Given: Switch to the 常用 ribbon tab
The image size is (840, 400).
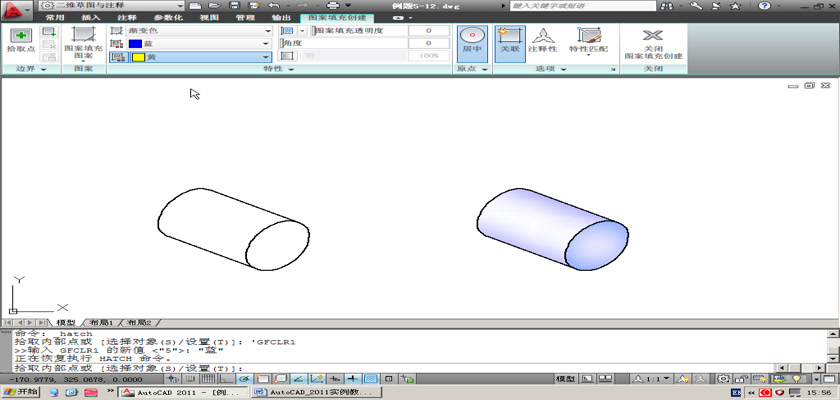Looking at the screenshot, I should 55,17.
